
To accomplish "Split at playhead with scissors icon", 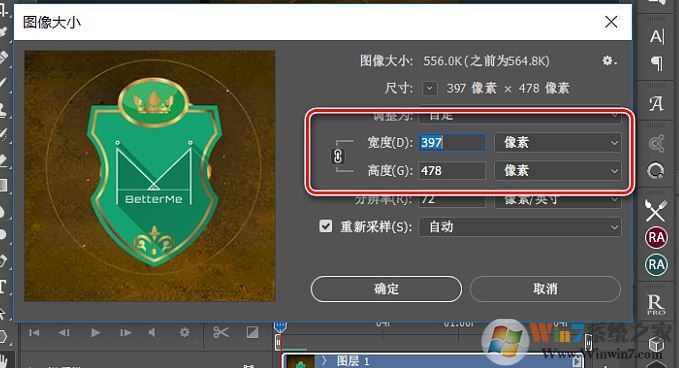I will click(220, 332).
